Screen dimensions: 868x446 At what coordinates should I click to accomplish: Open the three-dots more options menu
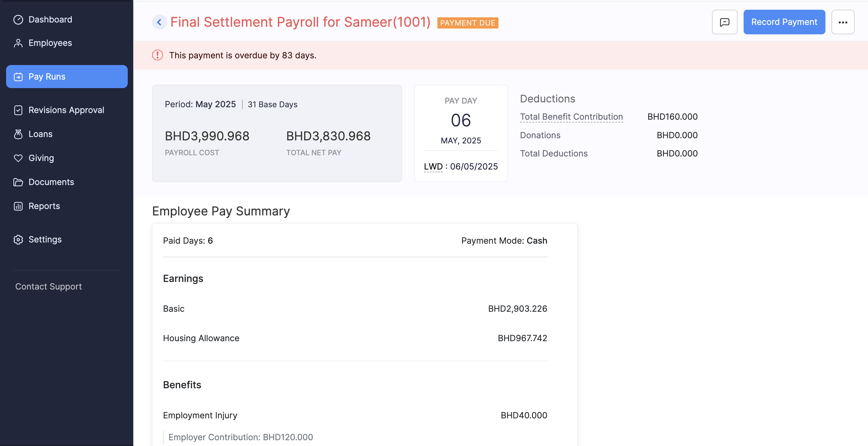tap(842, 22)
